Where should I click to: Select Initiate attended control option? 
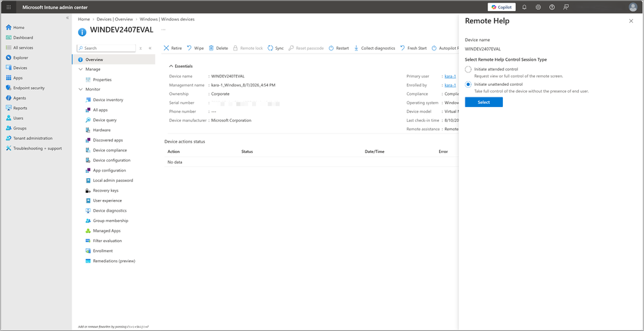click(x=468, y=70)
